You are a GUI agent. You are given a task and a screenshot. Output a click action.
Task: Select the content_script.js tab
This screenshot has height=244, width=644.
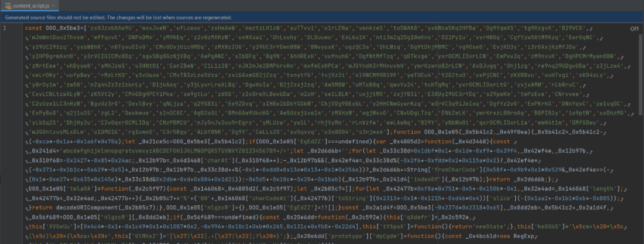point(31,5)
